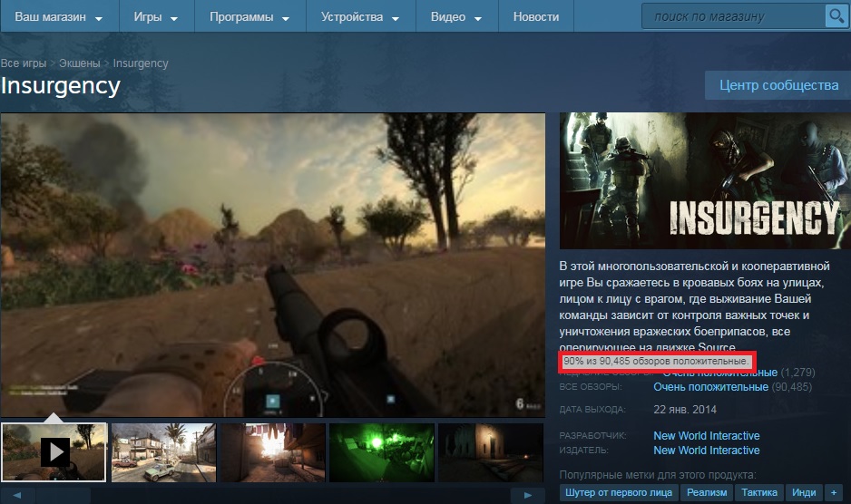This screenshot has width=851, height=504.
Task: Click the Insurgency breadcrumb link
Action: pyautogui.click(x=141, y=63)
